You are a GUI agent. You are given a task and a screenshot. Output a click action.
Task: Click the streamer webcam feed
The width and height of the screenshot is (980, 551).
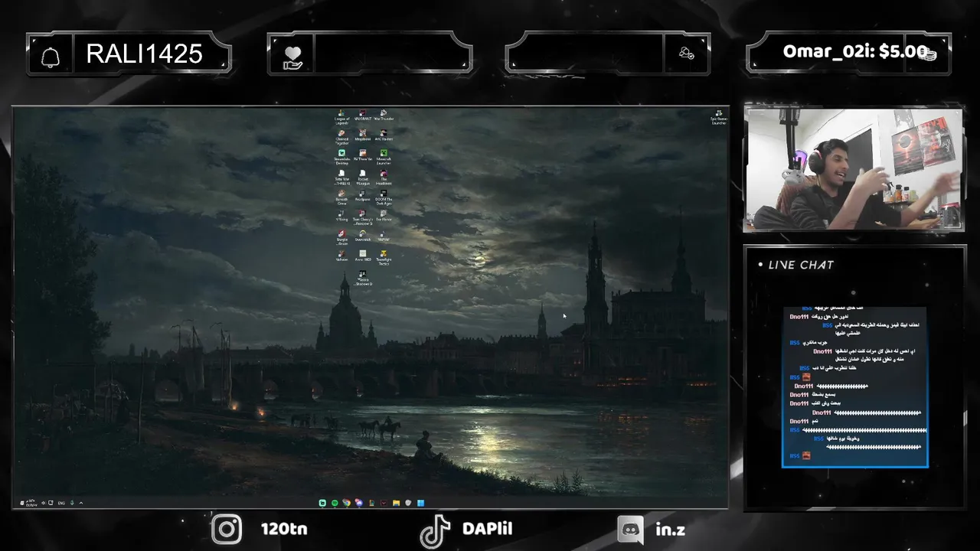coord(854,168)
